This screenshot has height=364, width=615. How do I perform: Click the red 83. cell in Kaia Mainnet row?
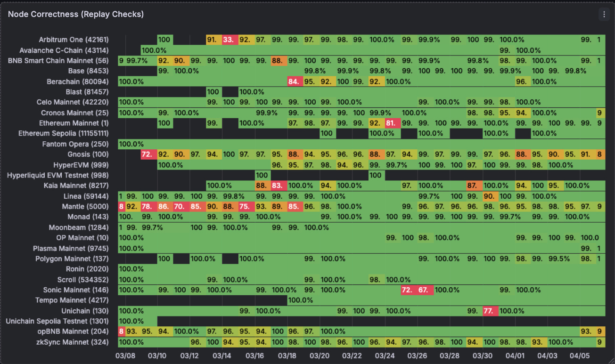click(279, 186)
